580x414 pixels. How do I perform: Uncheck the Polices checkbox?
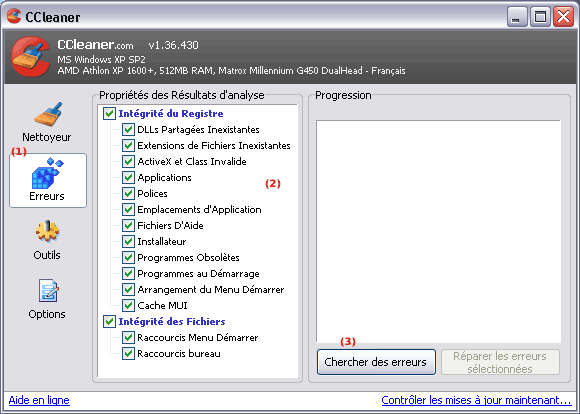pyautogui.click(x=128, y=193)
